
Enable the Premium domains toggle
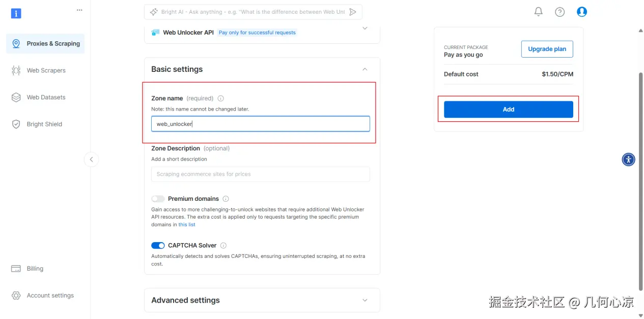[158, 199]
